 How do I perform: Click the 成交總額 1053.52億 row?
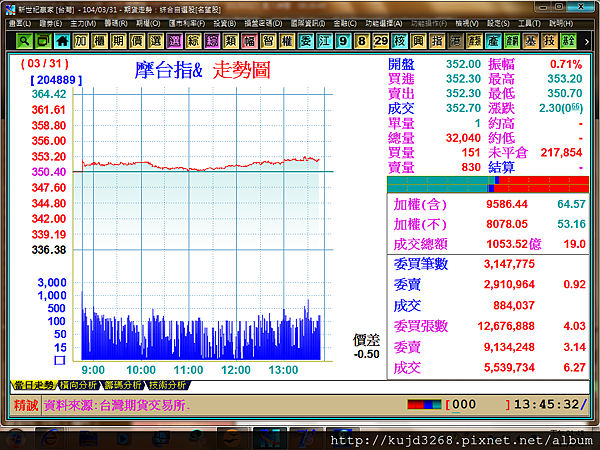(x=489, y=244)
